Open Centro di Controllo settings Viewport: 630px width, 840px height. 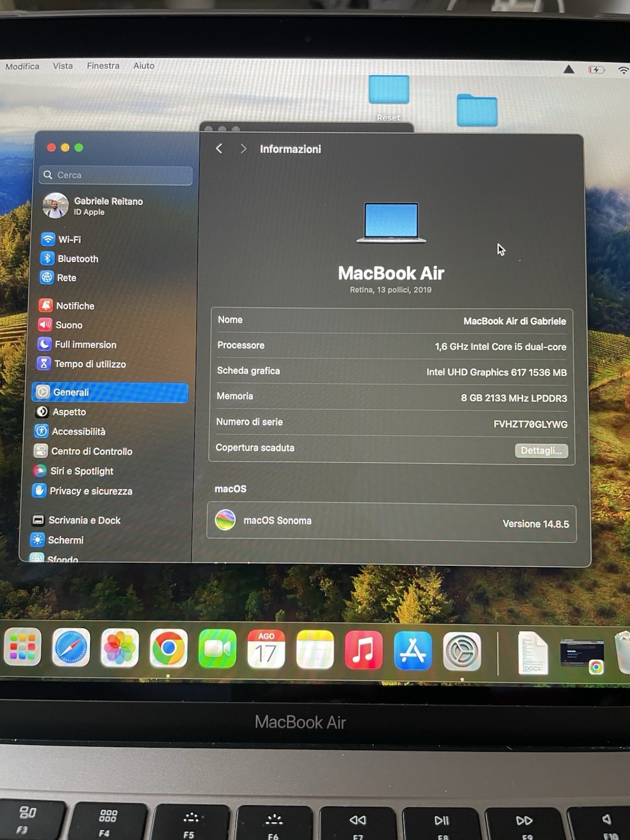pos(83,451)
